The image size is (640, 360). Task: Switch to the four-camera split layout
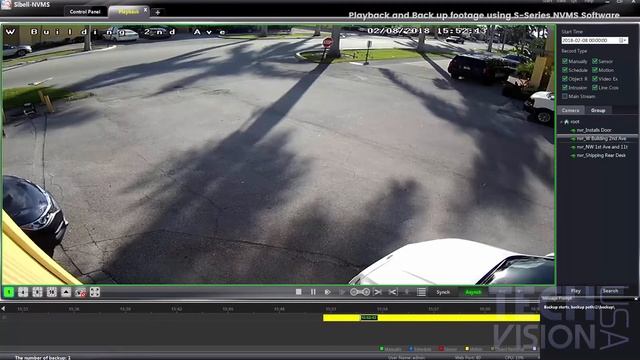pos(23,292)
